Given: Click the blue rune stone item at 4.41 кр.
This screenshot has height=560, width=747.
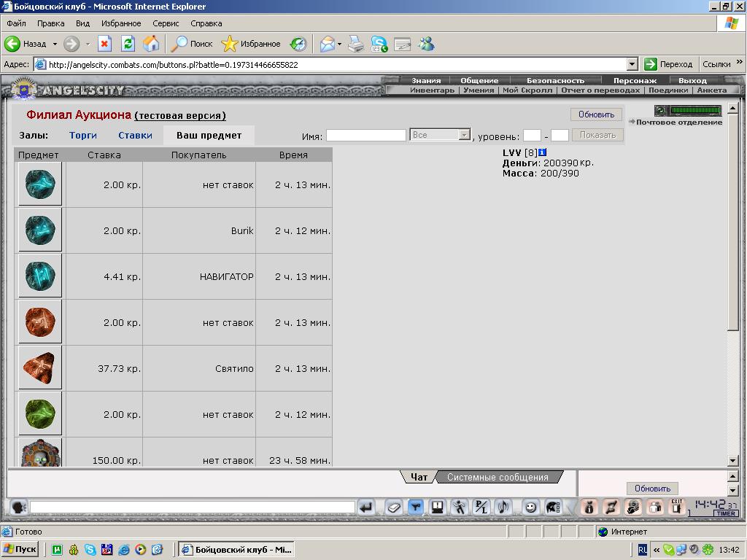Looking at the screenshot, I should tap(40, 276).
